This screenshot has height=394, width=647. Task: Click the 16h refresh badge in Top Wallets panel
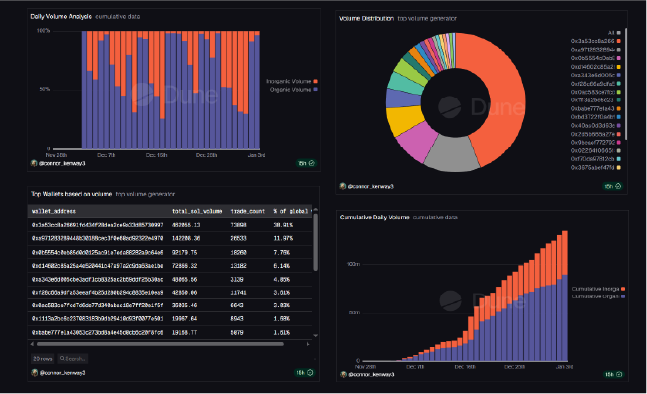pyautogui.click(x=305, y=373)
